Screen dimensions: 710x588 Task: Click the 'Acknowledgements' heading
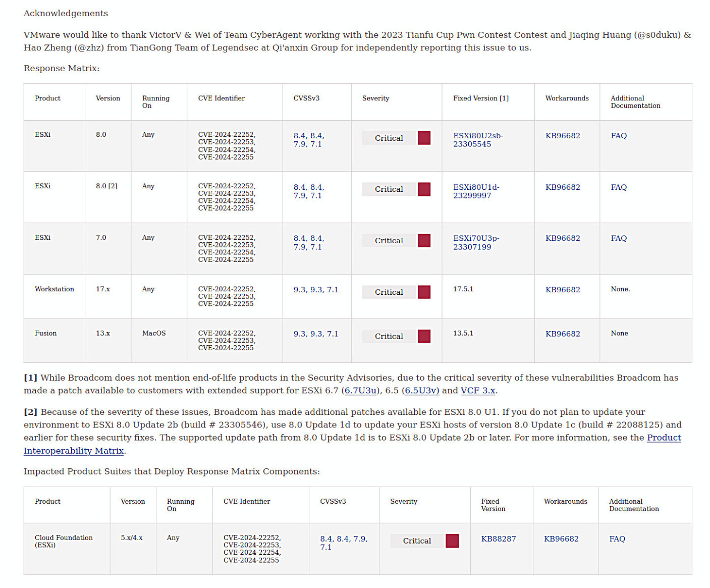(66, 13)
